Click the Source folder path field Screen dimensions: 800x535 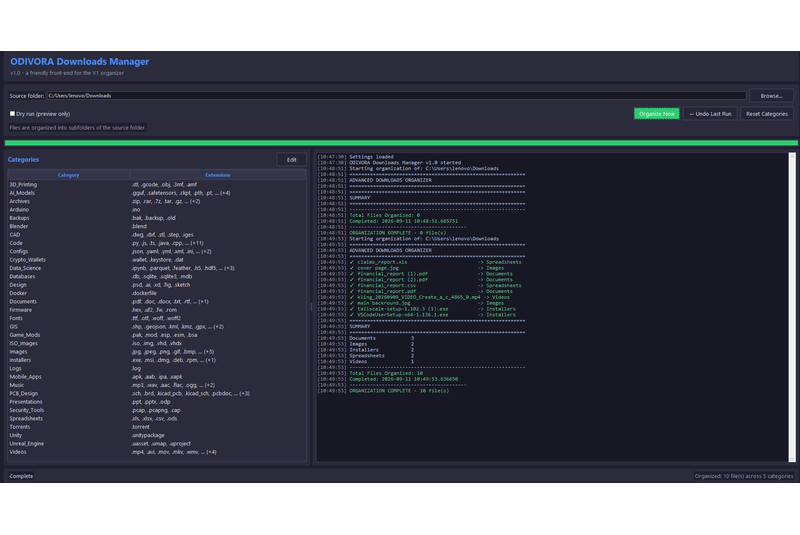(396, 95)
